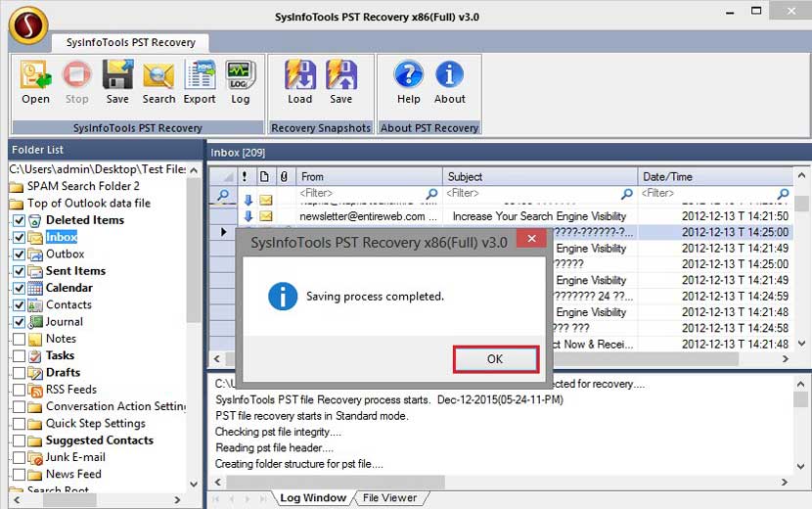
Task: Click the From filter input field
Action: tap(361, 194)
